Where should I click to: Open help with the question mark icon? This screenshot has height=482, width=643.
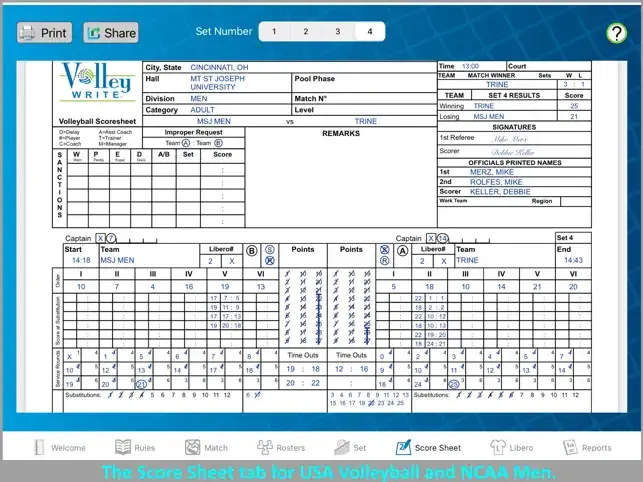(617, 33)
